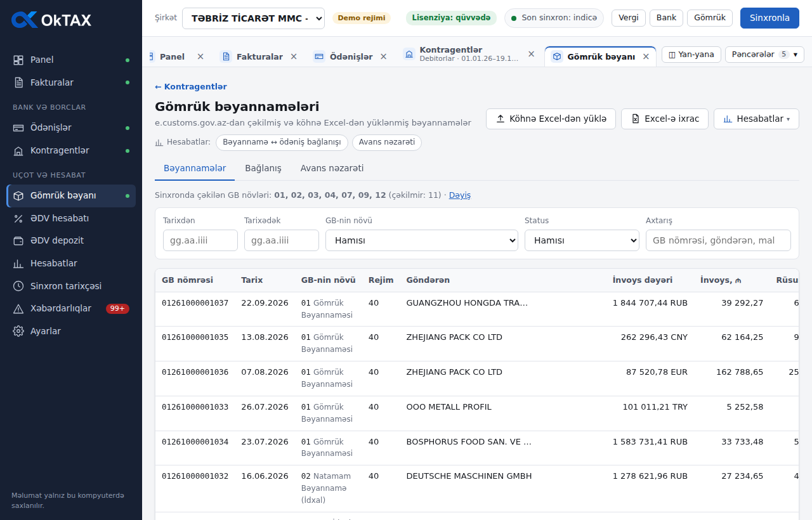Image resolution: width=812 pixels, height=520 pixels.
Task: Open Ayarlar settings in the sidebar
Action: pyautogui.click(x=71, y=331)
